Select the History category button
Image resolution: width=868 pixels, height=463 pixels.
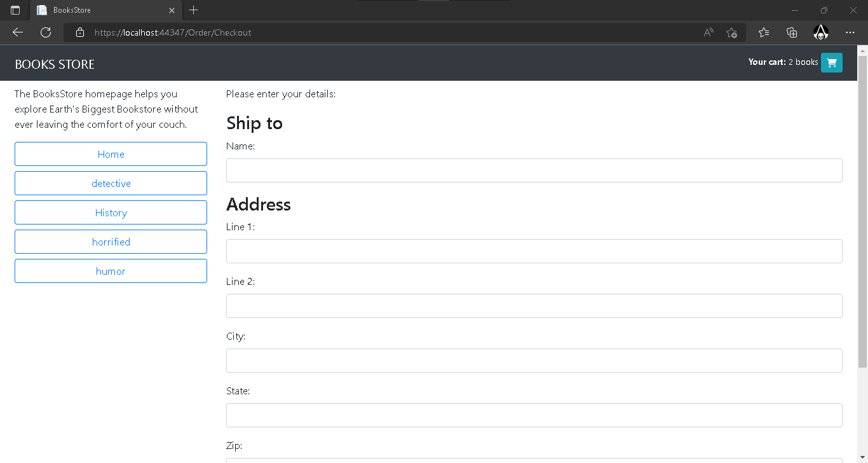pos(111,212)
